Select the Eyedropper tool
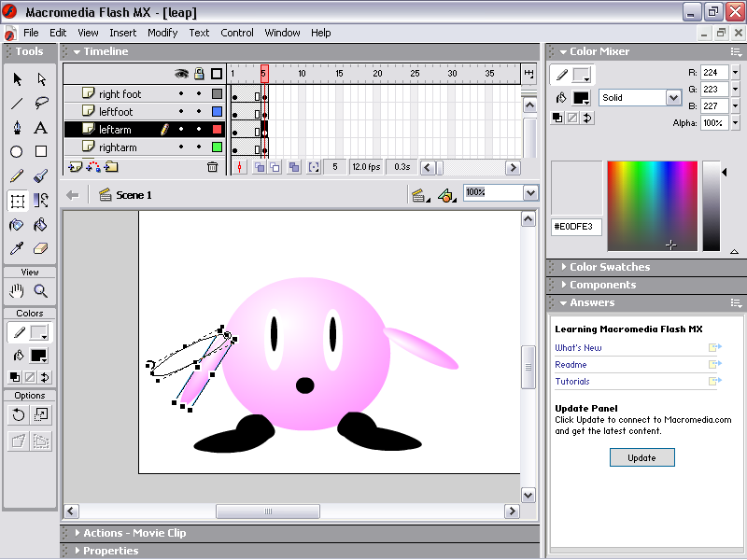This screenshot has height=560, width=747. pos(17,249)
